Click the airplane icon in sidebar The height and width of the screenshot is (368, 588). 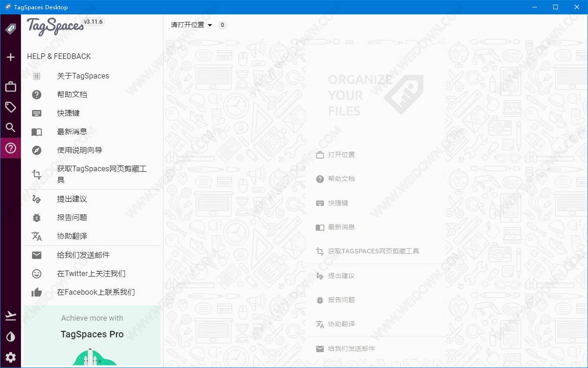(x=10, y=316)
